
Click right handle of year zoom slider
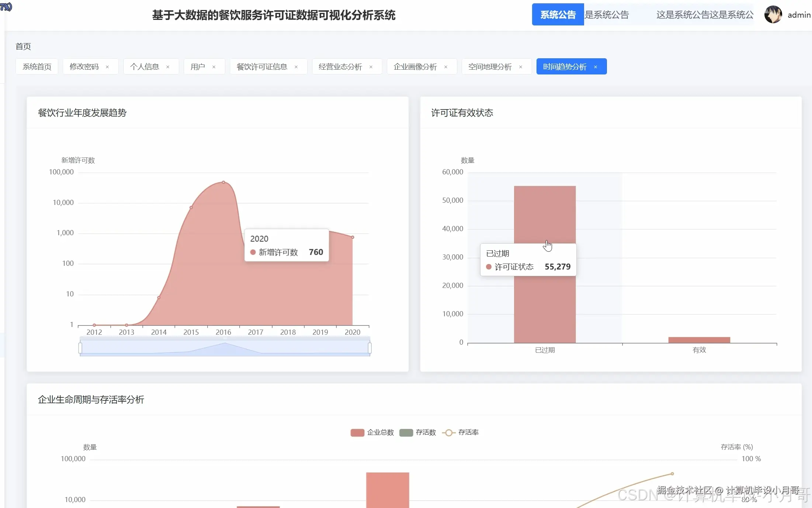[x=369, y=348]
